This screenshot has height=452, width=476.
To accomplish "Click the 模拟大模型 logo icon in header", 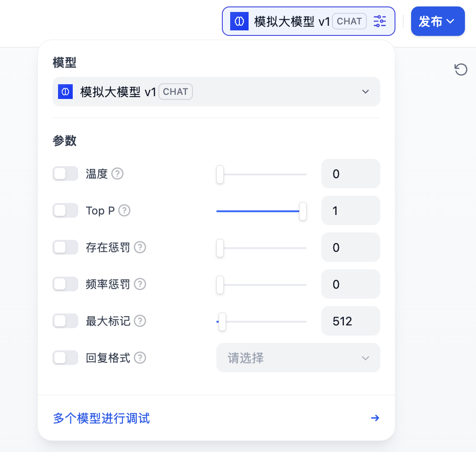I will [x=239, y=21].
